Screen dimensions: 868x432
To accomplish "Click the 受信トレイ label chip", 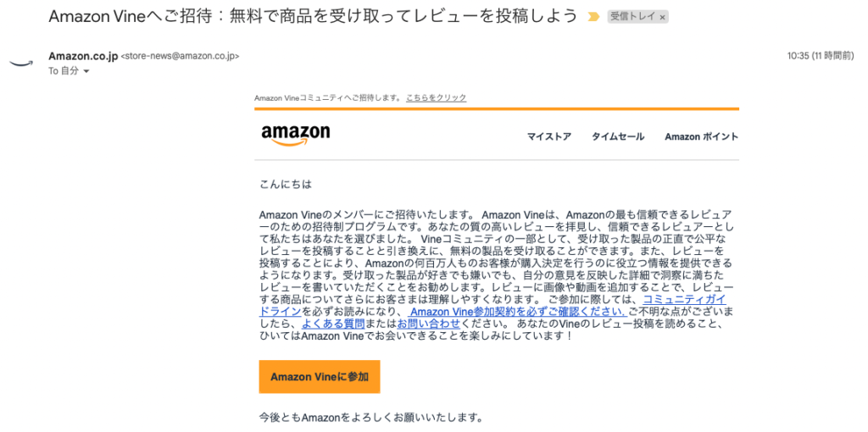I will [x=632, y=17].
